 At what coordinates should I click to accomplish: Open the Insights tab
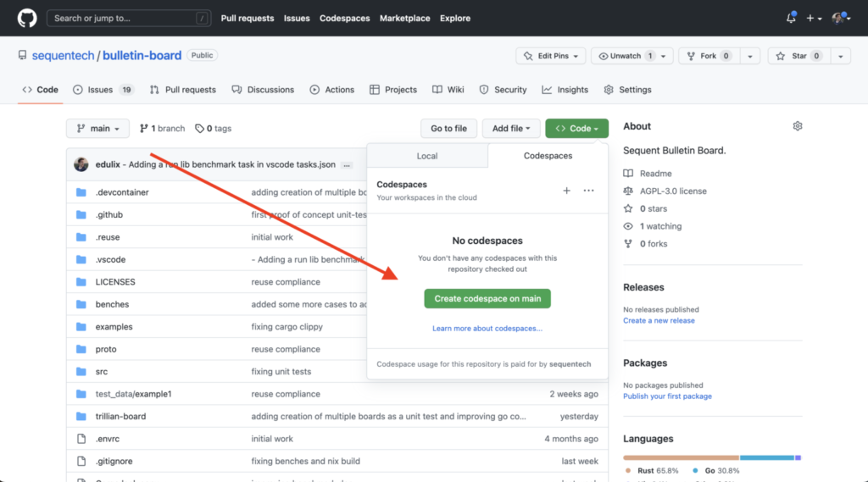point(565,90)
